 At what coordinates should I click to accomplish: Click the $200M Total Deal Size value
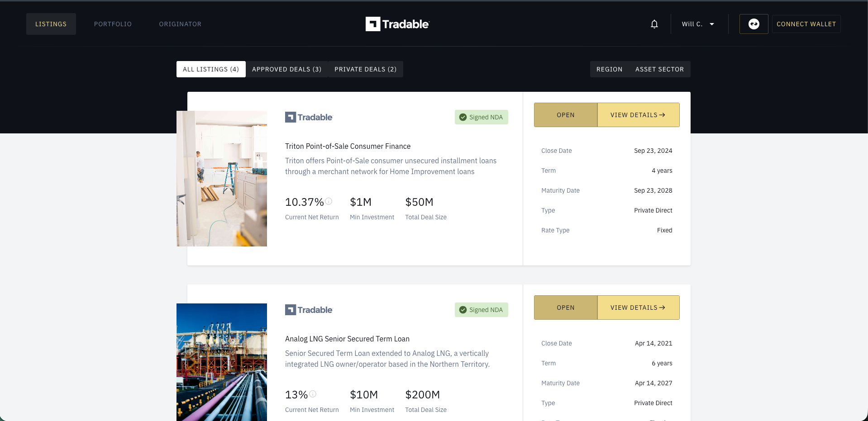(x=422, y=394)
